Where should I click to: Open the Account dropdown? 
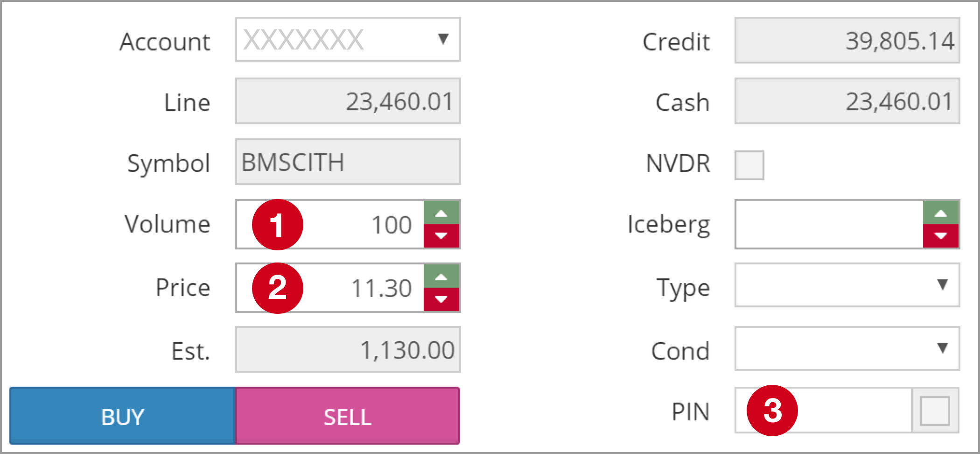click(x=348, y=40)
